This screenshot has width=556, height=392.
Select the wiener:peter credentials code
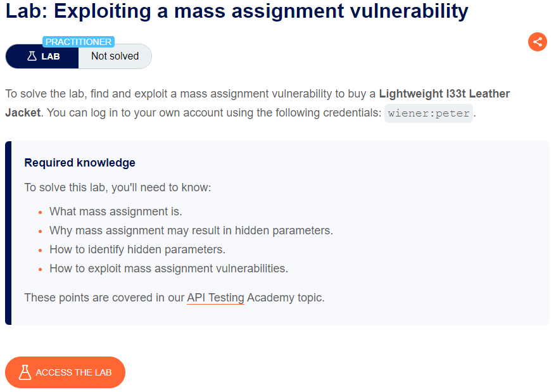pos(429,113)
